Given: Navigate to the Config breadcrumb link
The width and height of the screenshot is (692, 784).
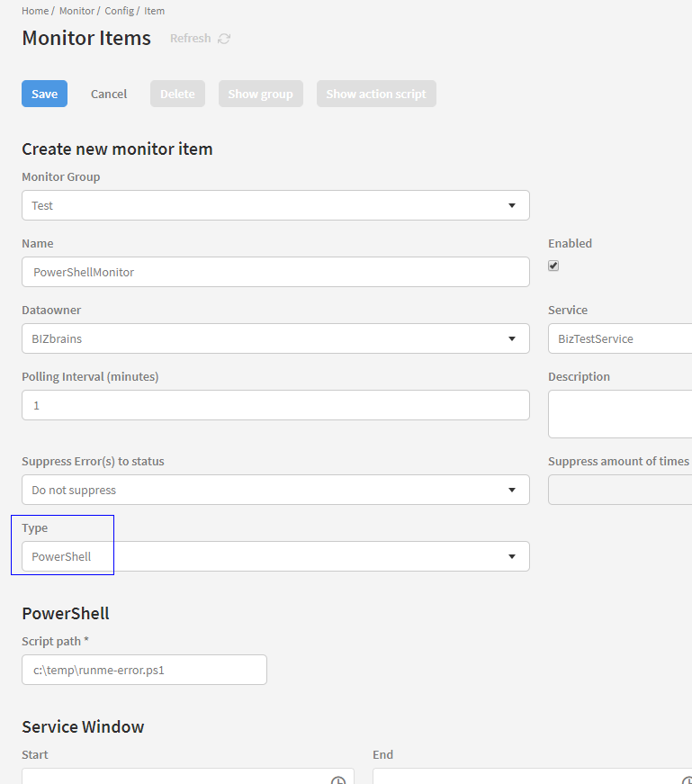Looking at the screenshot, I should click(119, 11).
